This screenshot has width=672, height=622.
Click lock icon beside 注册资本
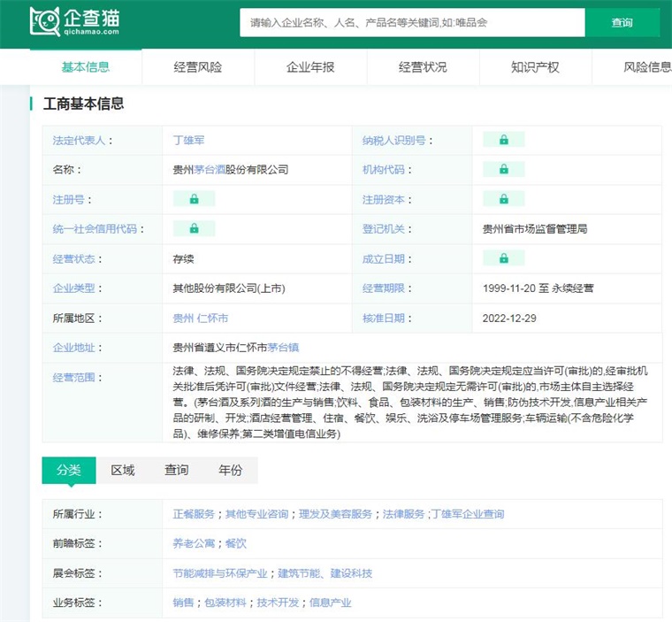click(x=503, y=199)
